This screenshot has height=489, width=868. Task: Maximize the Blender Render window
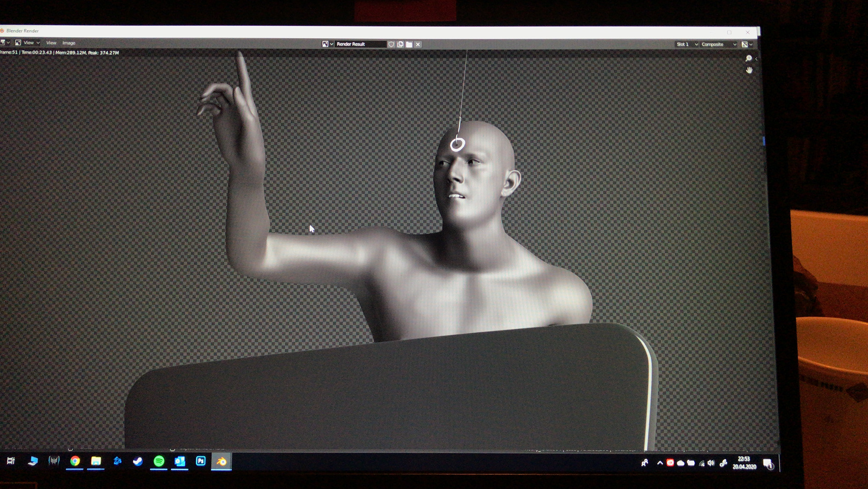[x=729, y=32]
